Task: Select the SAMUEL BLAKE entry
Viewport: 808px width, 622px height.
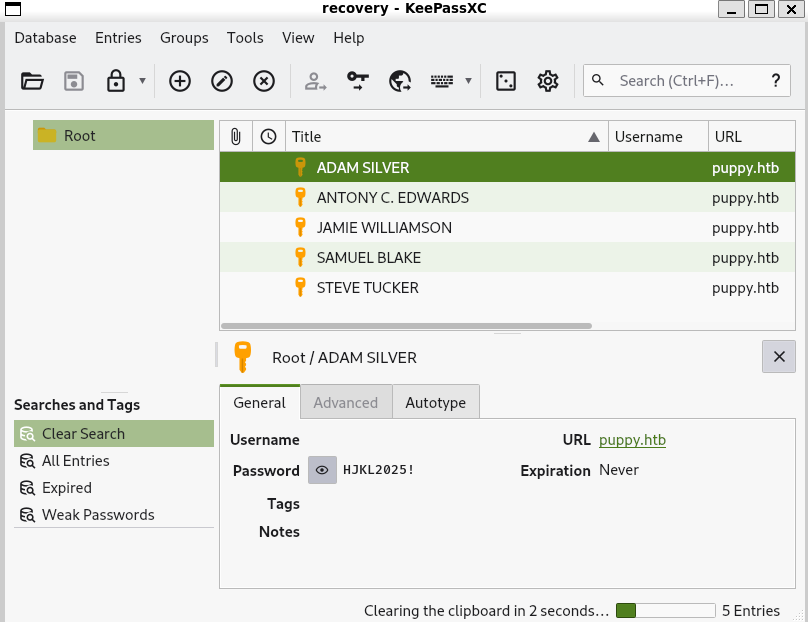Action: click(508, 257)
